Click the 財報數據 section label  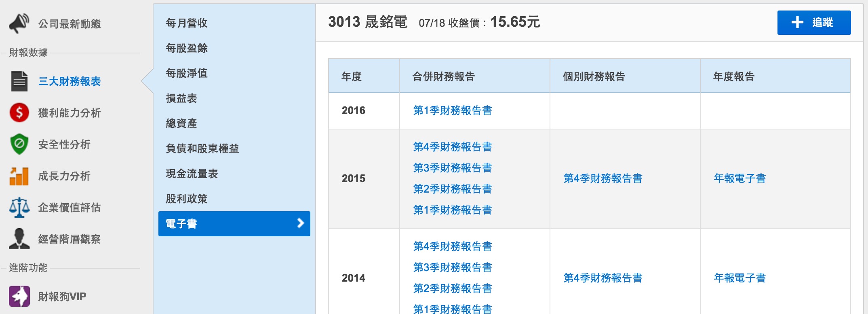pos(28,52)
